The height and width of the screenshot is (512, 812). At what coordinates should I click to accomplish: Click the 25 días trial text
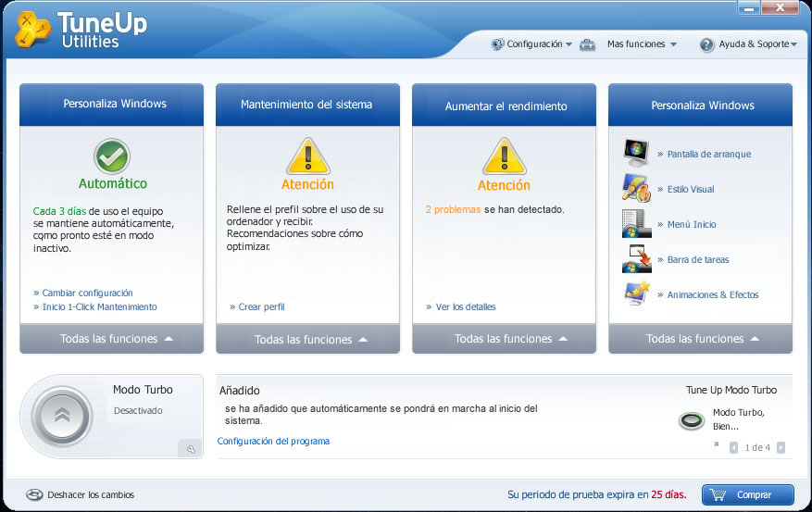[x=668, y=494]
